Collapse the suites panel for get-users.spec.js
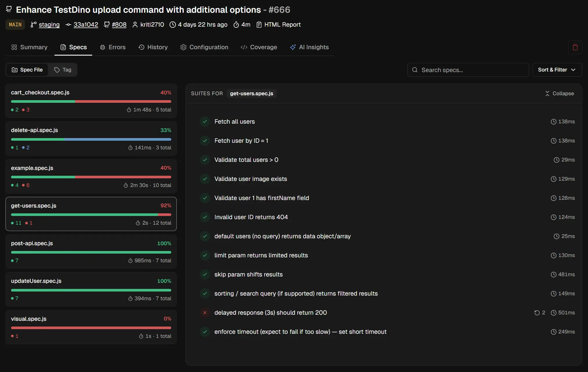Viewport: 588px width, 372px height. pyautogui.click(x=559, y=94)
